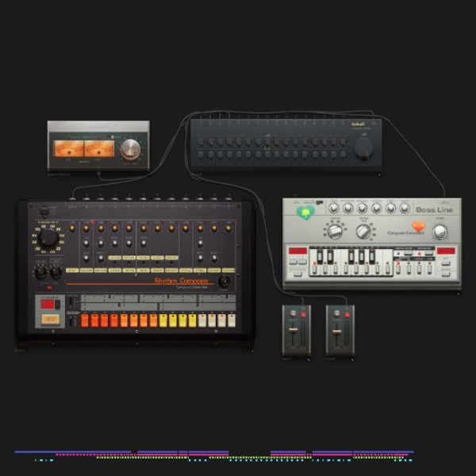
Task: Toggle the last white step button on Rhythm Composer
Action: coord(232,321)
